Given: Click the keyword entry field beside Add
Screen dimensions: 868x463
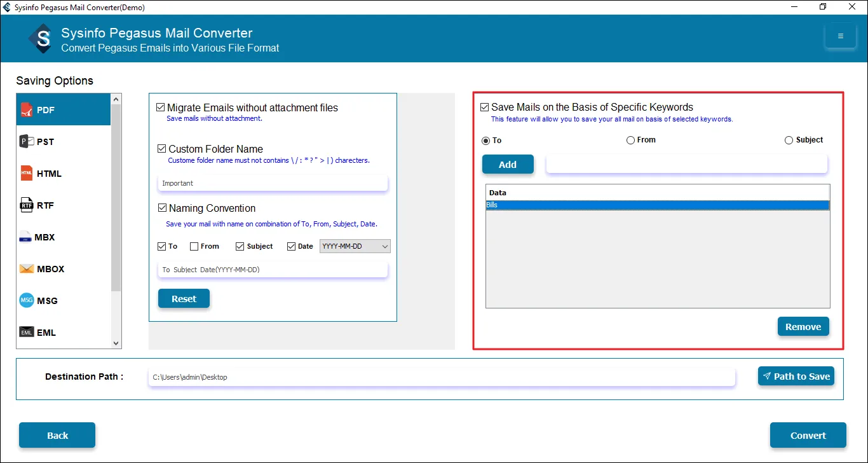Looking at the screenshot, I should (x=687, y=164).
